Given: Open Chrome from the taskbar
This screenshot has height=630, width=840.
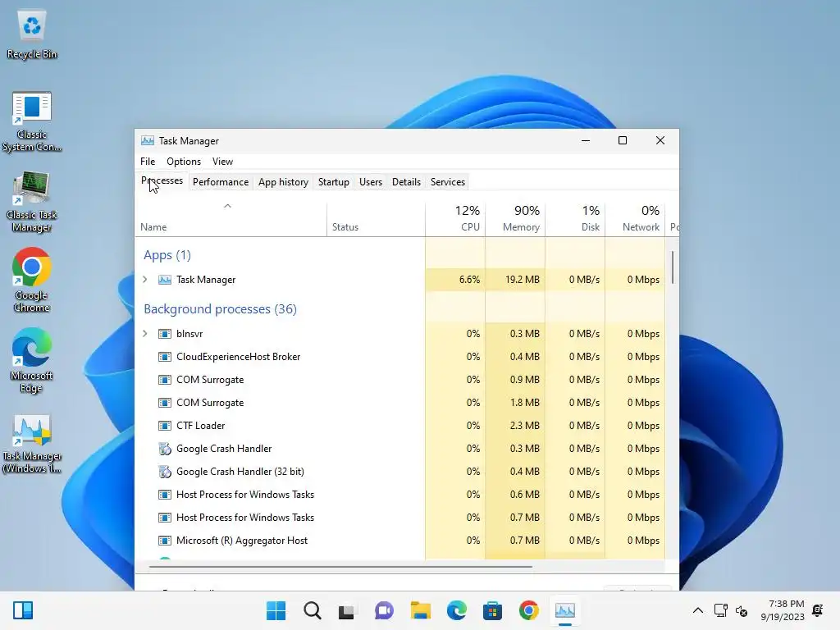Looking at the screenshot, I should coord(529,610).
